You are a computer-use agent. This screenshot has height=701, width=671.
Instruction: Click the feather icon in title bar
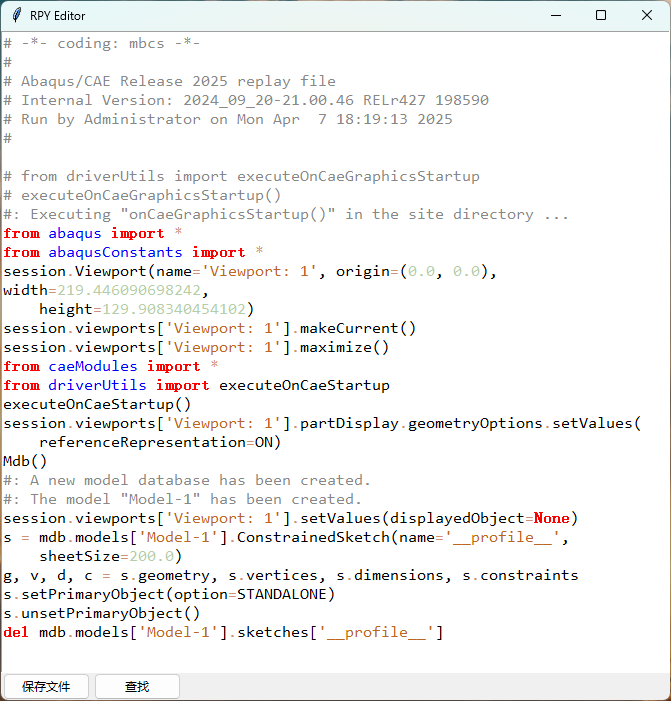(x=17, y=15)
